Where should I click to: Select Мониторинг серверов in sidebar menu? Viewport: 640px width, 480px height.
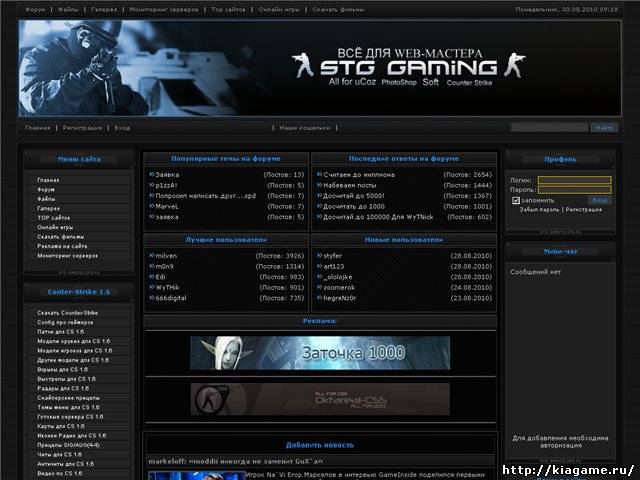[x=67, y=256]
